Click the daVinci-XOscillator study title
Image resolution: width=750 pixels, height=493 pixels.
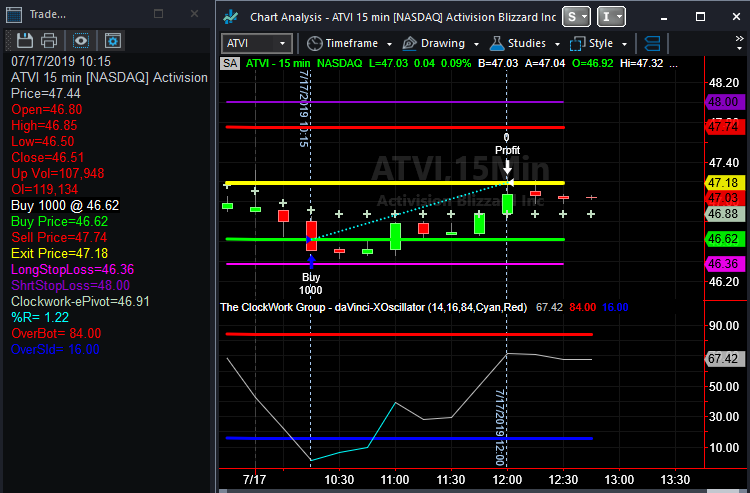click(373, 307)
